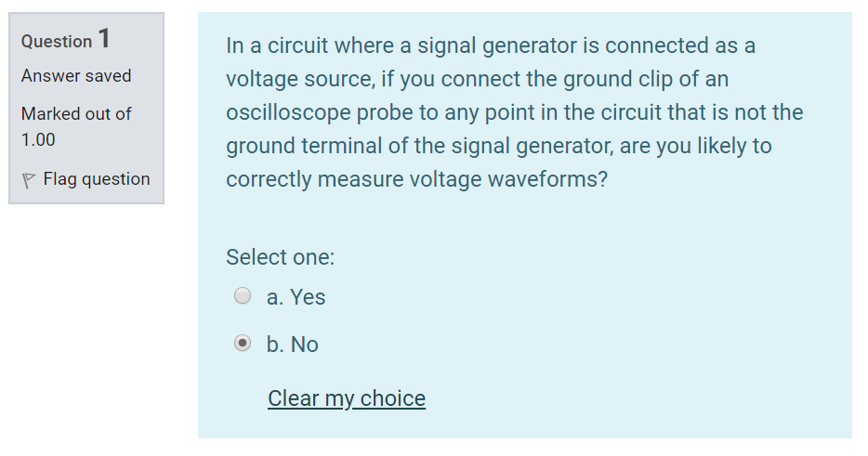The width and height of the screenshot is (868, 456).
Task: Click the 'Marked out of' text
Action: click(x=76, y=113)
